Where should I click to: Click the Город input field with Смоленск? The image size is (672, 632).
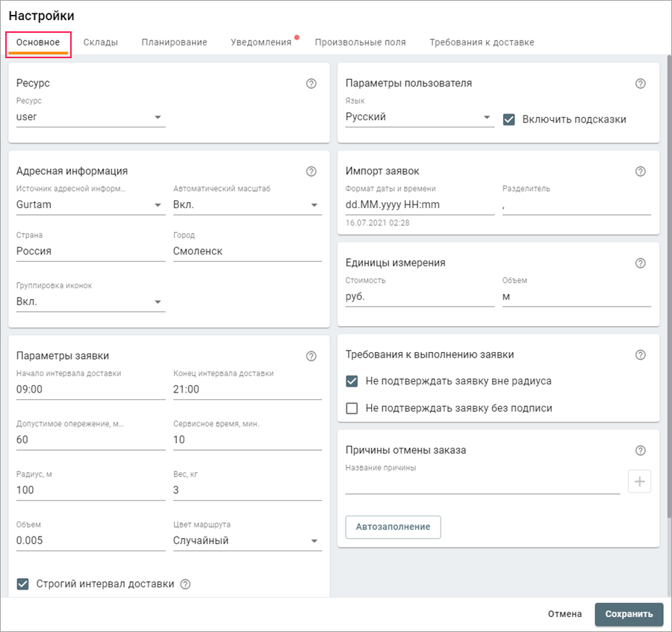(246, 251)
